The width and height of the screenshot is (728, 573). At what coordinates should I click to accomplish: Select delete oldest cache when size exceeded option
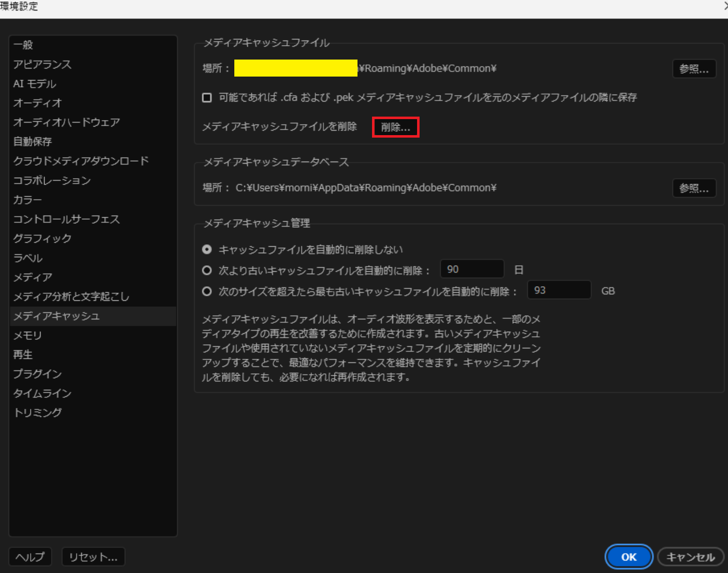[x=207, y=291]
